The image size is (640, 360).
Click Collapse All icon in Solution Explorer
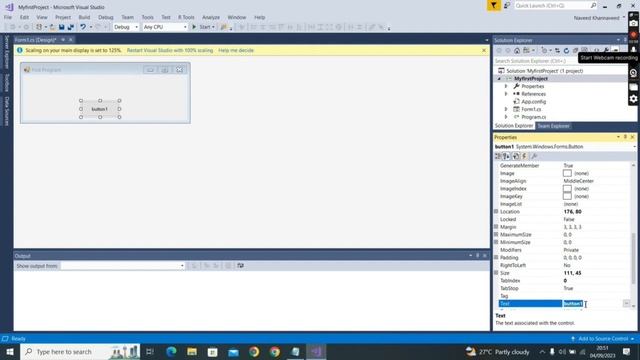click(575, 51)
